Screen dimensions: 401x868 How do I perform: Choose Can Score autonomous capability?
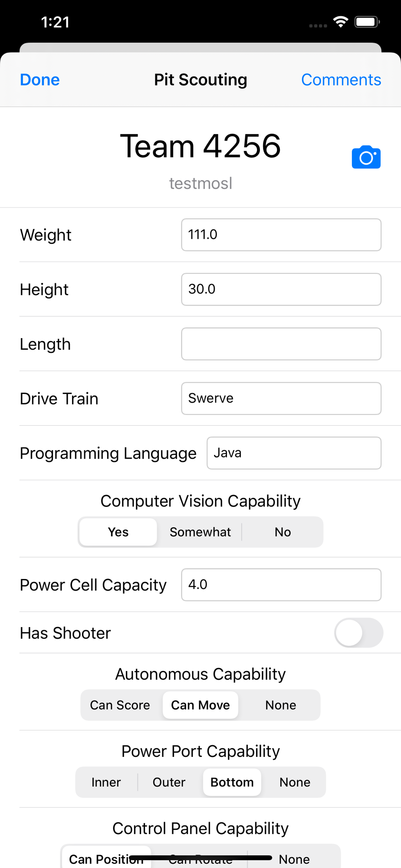[120, 705]
